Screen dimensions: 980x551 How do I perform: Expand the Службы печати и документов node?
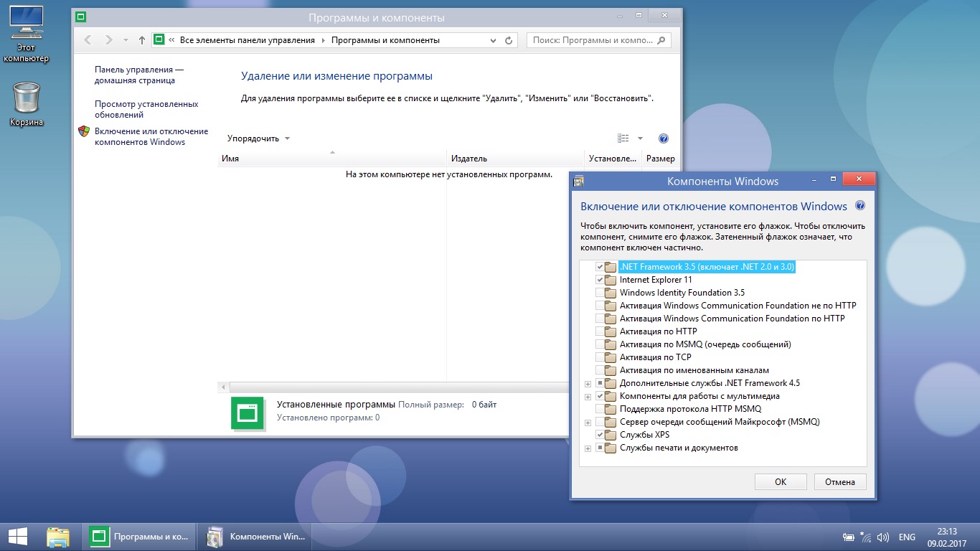(x=588, y=448)
